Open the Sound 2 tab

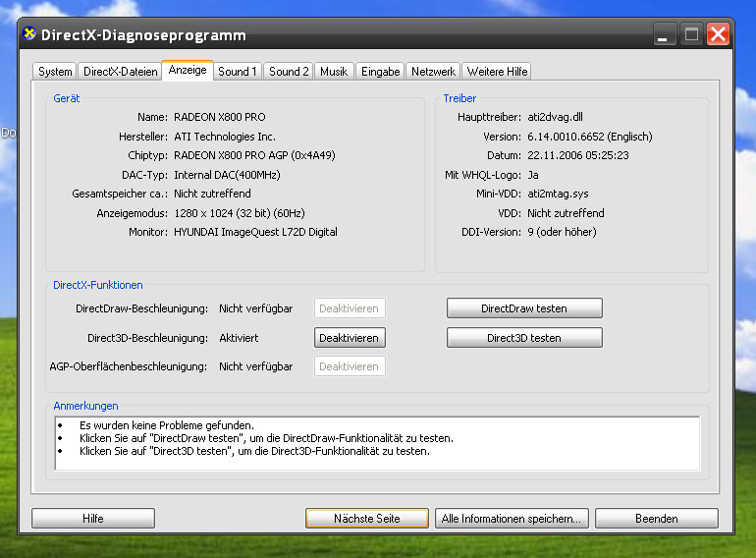coord(289,72)
